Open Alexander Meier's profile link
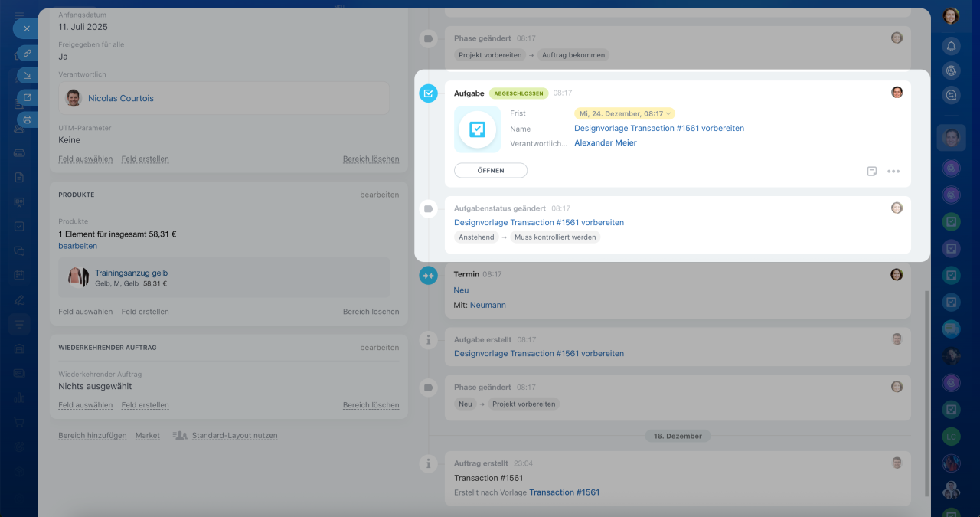Image resolution: width=980 pixels, height=517 pixels. (x=605, y=142)
